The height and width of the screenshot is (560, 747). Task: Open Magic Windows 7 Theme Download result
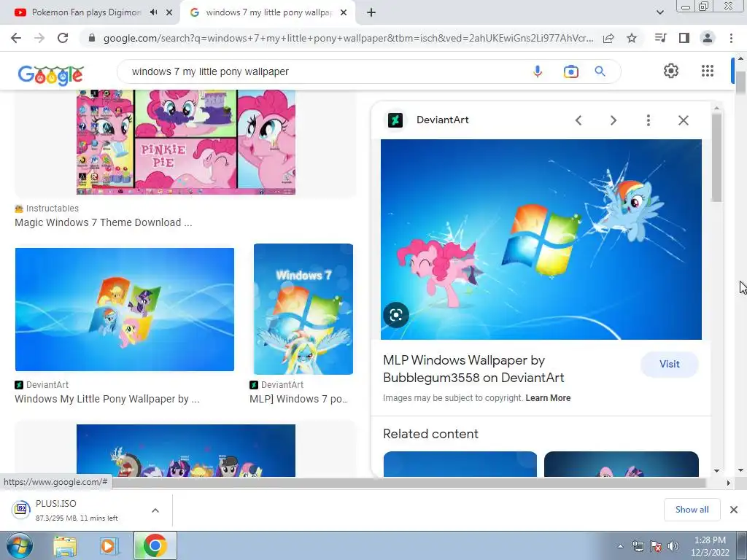click(104, 222)
